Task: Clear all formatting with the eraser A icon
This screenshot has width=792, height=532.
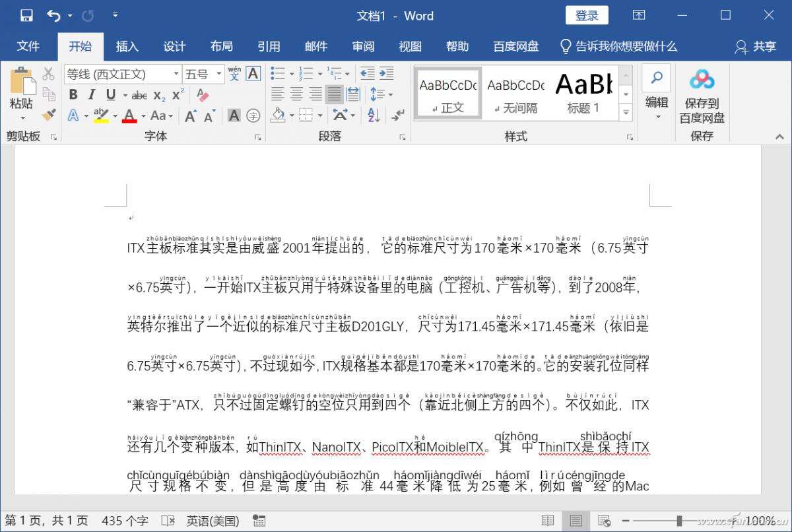Action: 202,95
